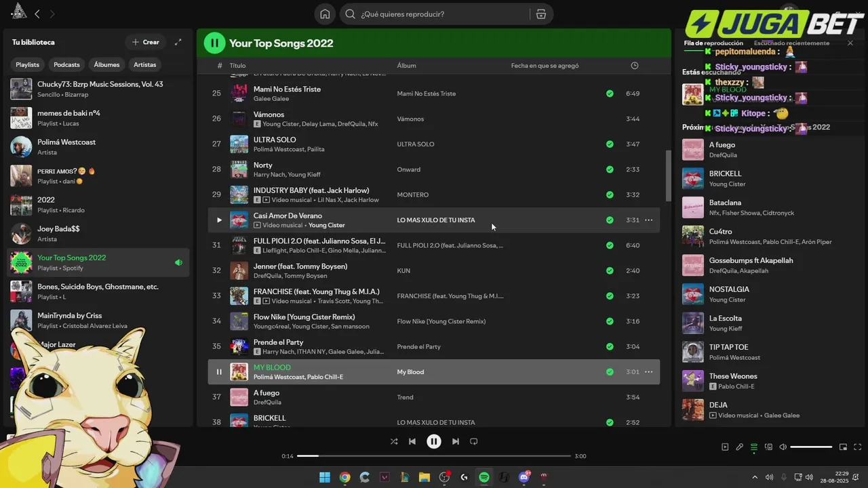Sort tracks by the duration clock icon
Screen dimensions: 868x488
634,66
